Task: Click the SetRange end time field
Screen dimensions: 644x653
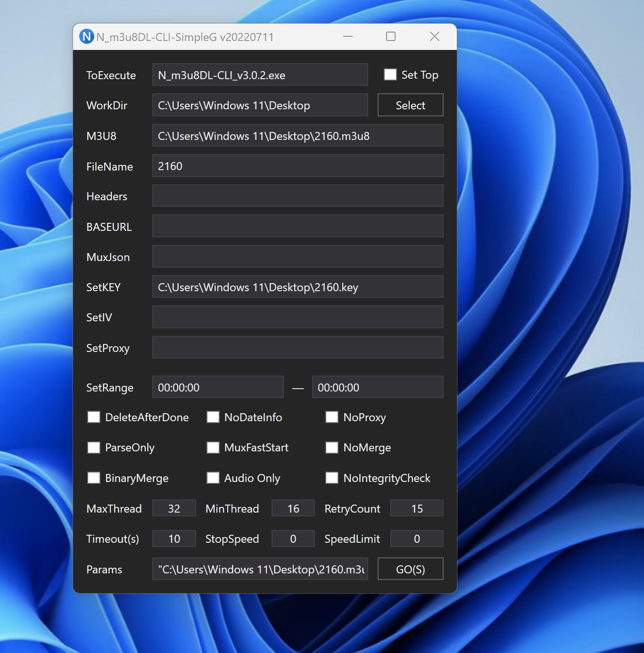Action: [x=378, y=387]
